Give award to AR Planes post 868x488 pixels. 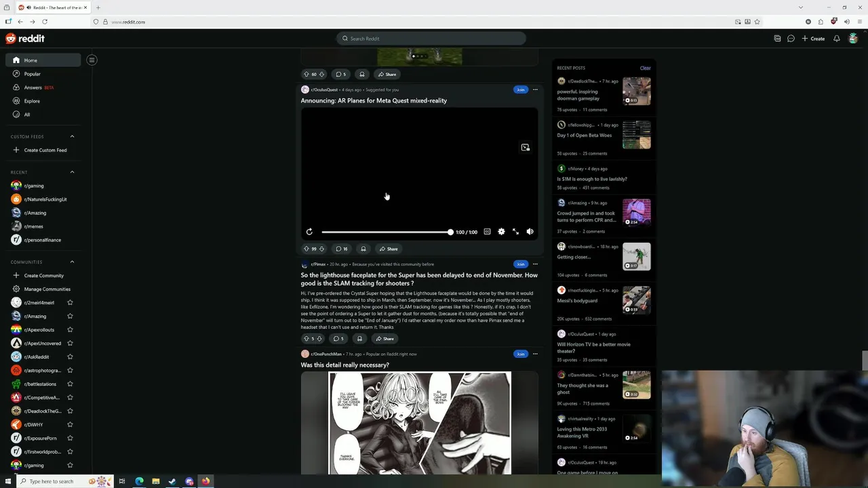pos(363,249)
